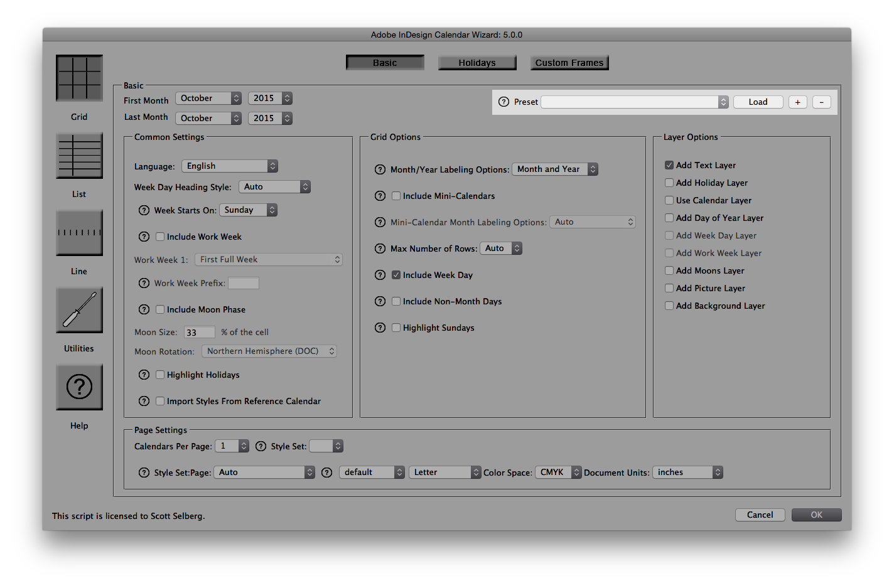Toggle Highlight Sundays checkbox
This screenshot has width=894, height=588.
tap(396, 328)
